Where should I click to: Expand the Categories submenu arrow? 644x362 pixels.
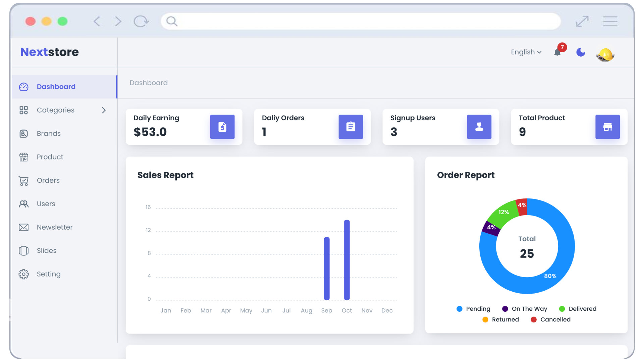(x=104, y=110)
